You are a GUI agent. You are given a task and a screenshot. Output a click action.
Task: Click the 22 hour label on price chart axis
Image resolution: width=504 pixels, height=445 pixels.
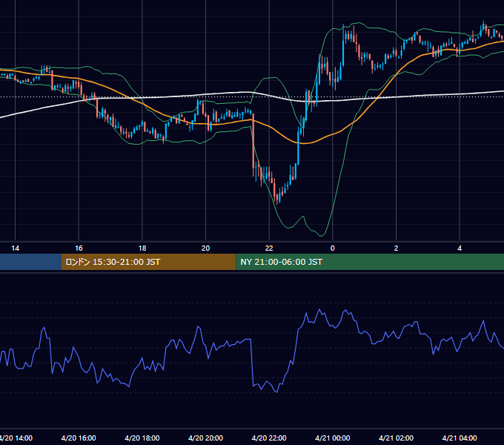(269, 248)
